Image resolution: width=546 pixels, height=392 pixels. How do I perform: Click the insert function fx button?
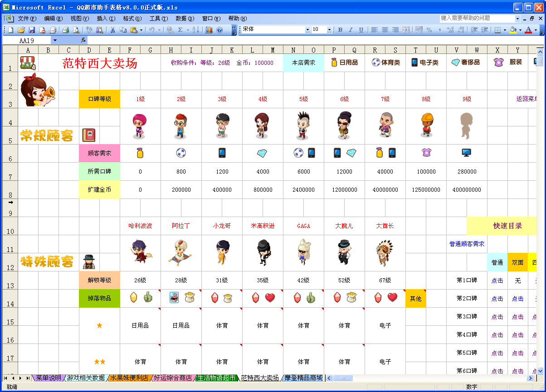coord(83,40)
